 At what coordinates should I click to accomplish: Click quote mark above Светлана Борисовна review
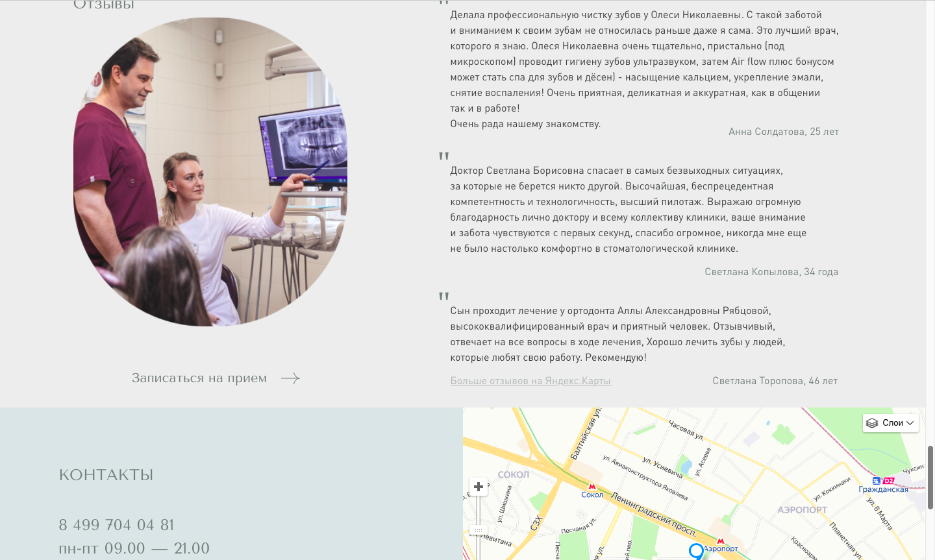tap(444, 156)
